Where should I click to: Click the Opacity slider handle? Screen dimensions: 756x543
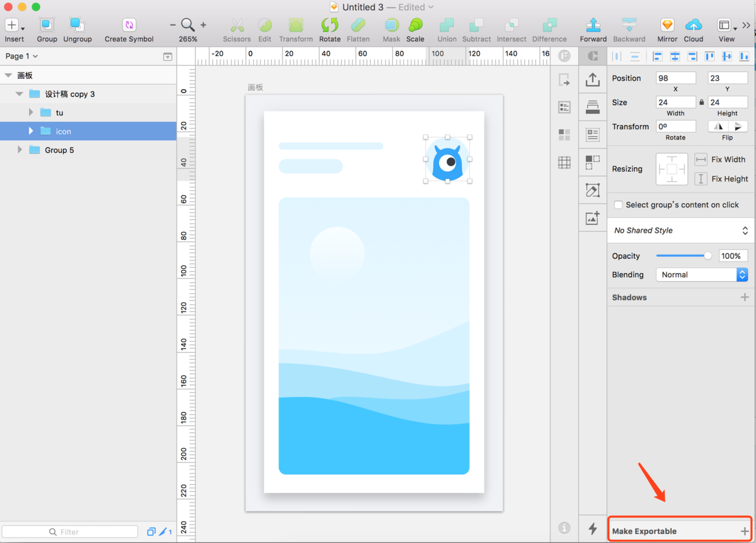tap(707, 256)
